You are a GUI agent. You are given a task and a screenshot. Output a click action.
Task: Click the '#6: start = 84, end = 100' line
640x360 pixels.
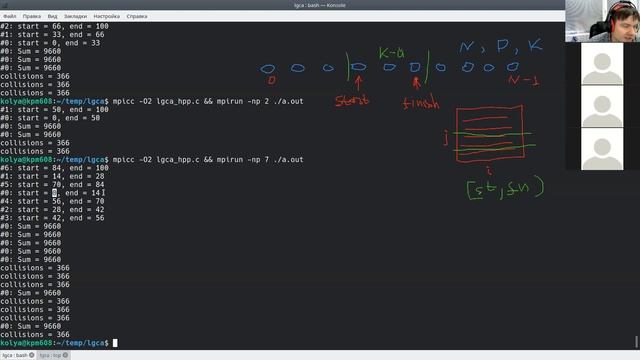click(54, 168)
